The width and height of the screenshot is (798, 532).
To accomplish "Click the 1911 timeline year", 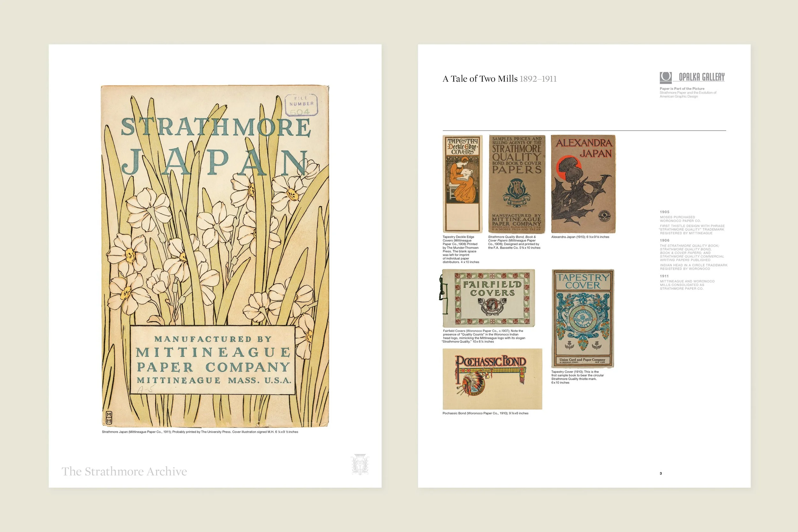I will pos(664,276).
